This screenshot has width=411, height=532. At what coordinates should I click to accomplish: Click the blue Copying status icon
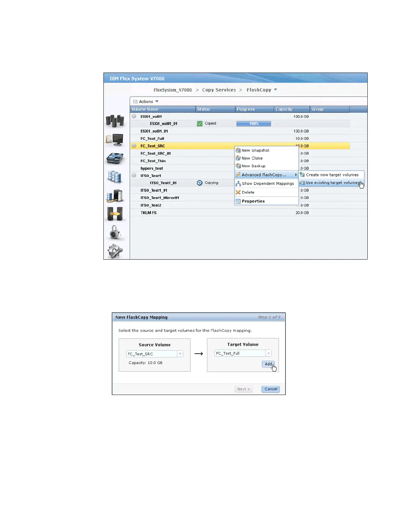coord(200,183)
